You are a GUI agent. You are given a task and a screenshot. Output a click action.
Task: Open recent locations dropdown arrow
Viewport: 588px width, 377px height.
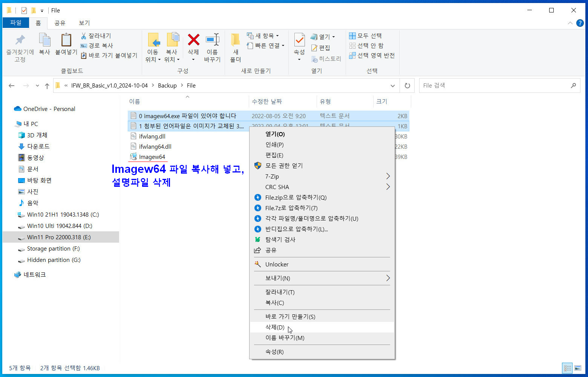point(37,86)
